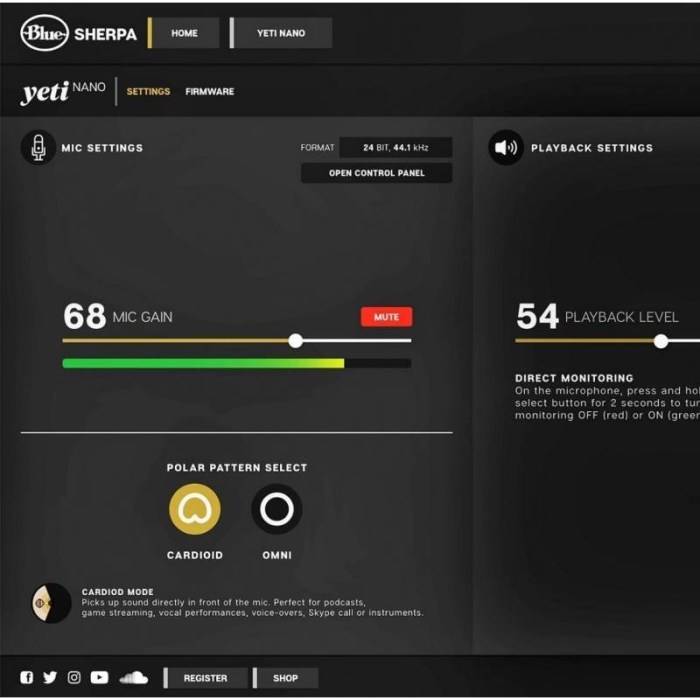Open the Firmware section
Viewport: 700px width, 700px height.
coord(209,91)
